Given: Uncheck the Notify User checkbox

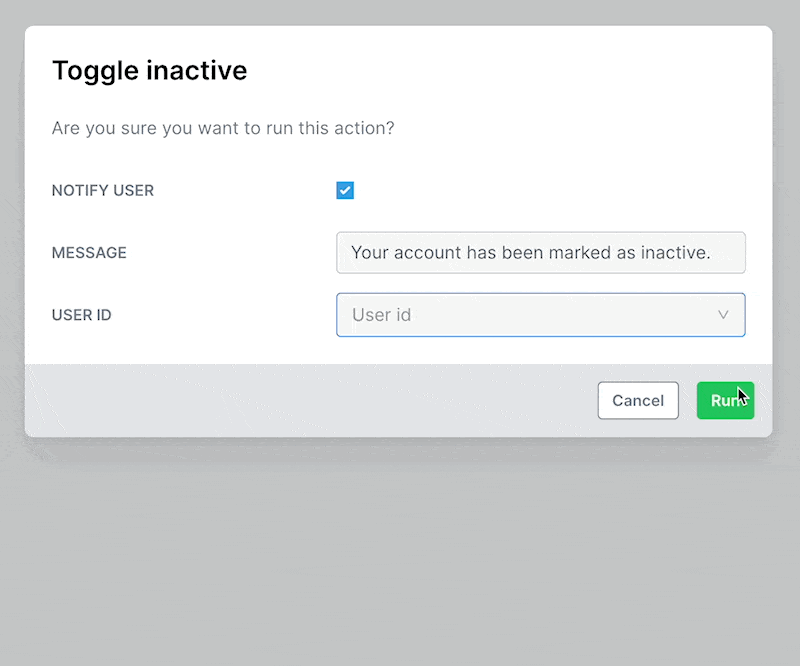Looking at the screenshot, I should click(x=345, y=190).
